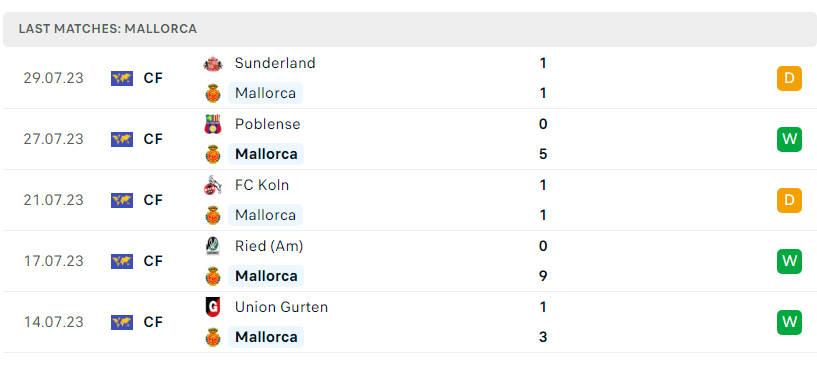Click the W badge for Union Gurten match
Screen dimensions: 817x365
point(789,322)
